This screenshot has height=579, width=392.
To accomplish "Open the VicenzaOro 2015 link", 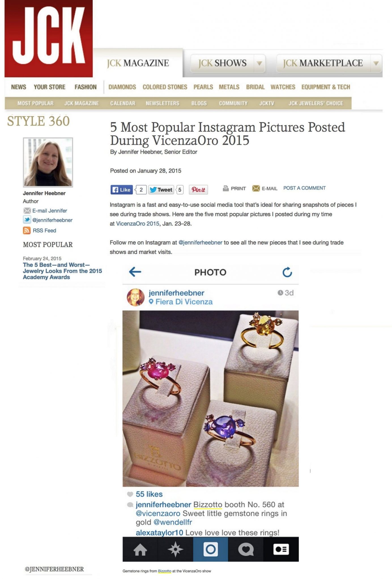I will coord(138,223).
